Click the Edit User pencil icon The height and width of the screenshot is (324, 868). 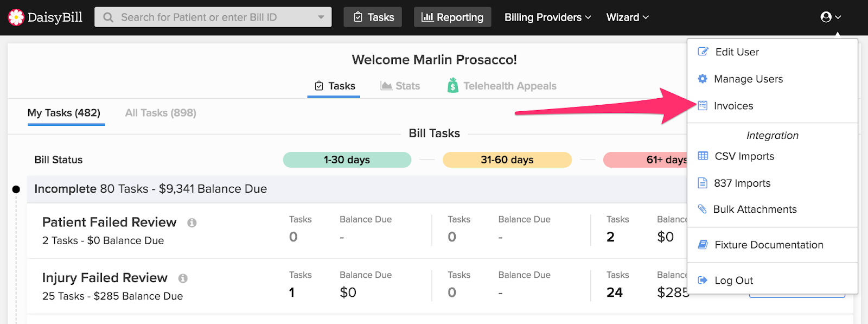(703, 52)
